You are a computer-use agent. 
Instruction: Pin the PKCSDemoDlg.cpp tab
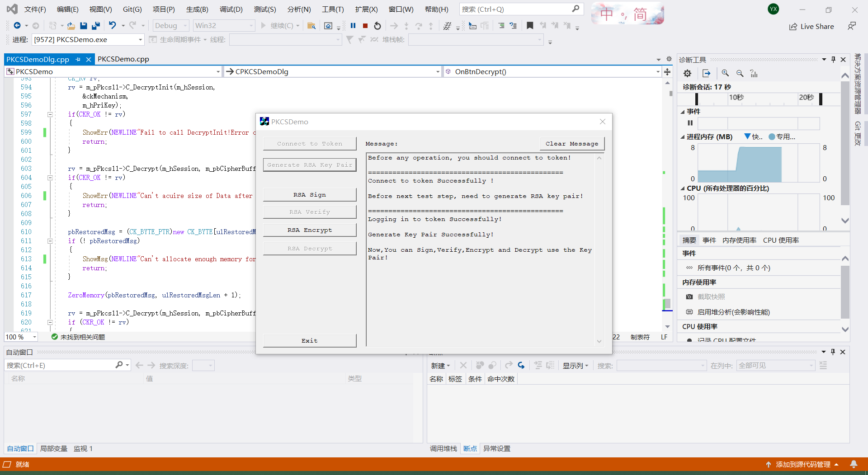(78, 59)
